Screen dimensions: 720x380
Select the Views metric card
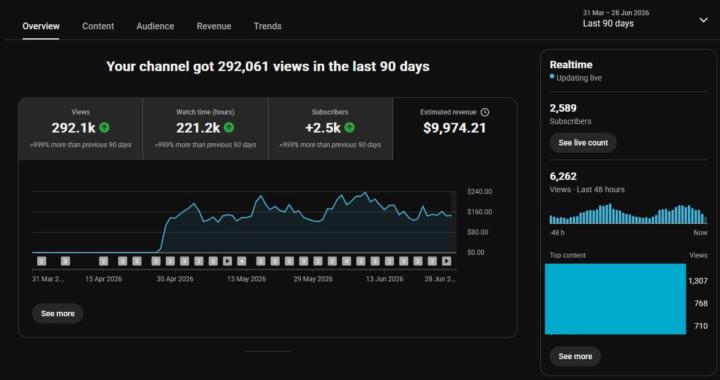click(x=81, y=129)
